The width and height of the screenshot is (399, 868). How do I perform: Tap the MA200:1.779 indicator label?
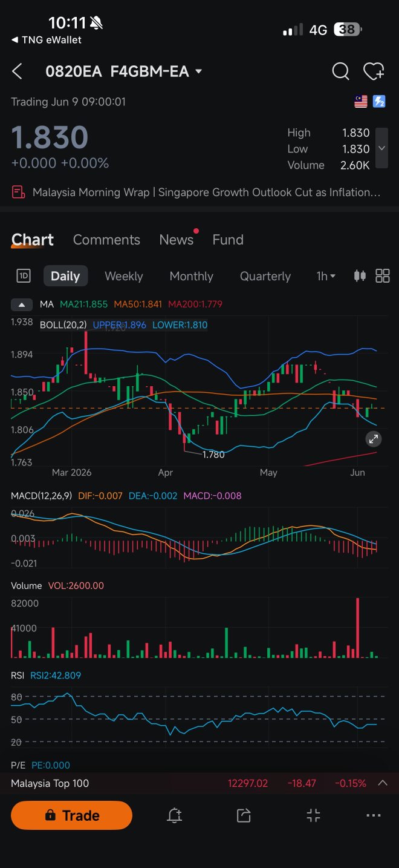[x=195, y=304]
